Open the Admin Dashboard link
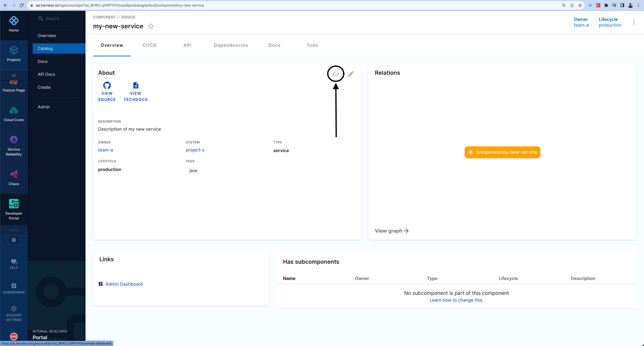The height and width of the screenshot is (346, 644). 124,284
